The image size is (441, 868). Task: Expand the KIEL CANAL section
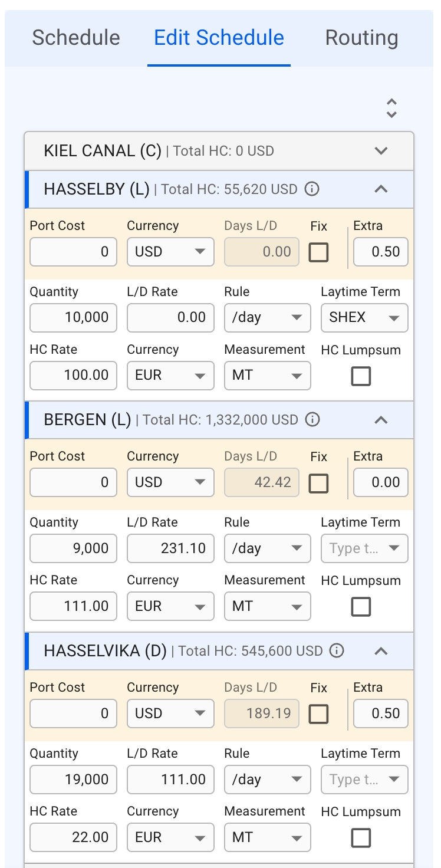[381, 150]
